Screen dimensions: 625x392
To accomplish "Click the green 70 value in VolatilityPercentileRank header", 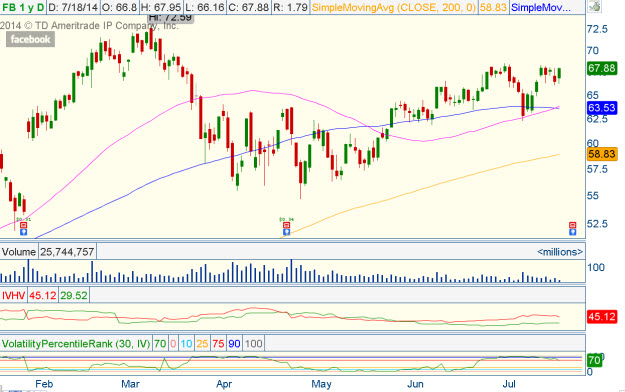I will (160, 344).
